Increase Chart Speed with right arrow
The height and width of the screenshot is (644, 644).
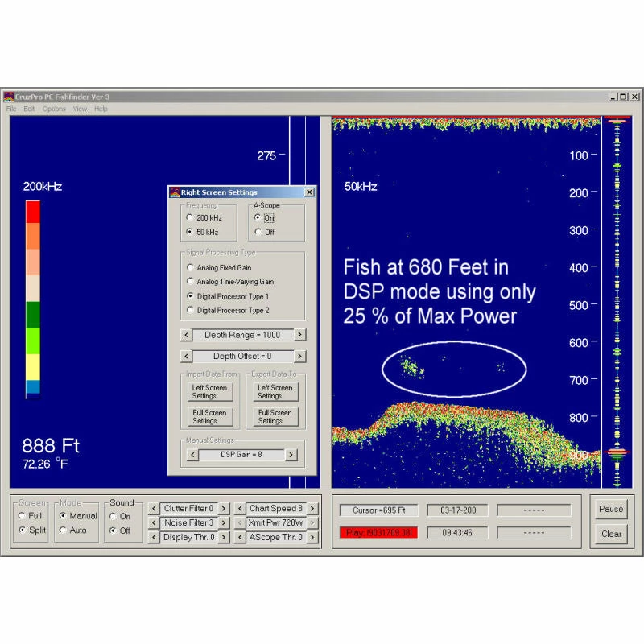point(312,509)
